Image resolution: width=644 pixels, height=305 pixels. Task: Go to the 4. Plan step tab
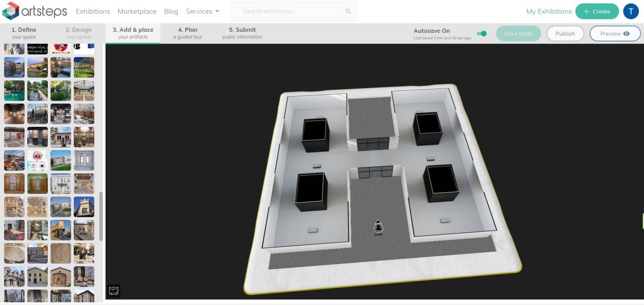point(188,33)
